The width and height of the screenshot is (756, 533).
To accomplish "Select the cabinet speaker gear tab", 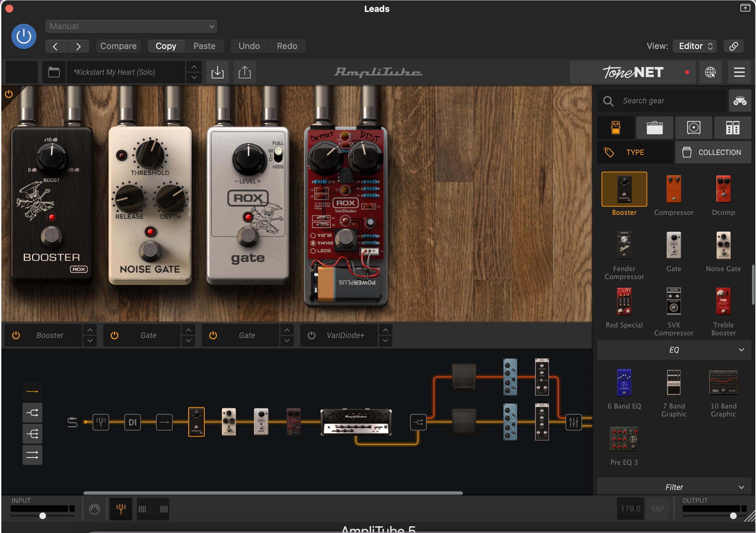I will pos(694,127).
